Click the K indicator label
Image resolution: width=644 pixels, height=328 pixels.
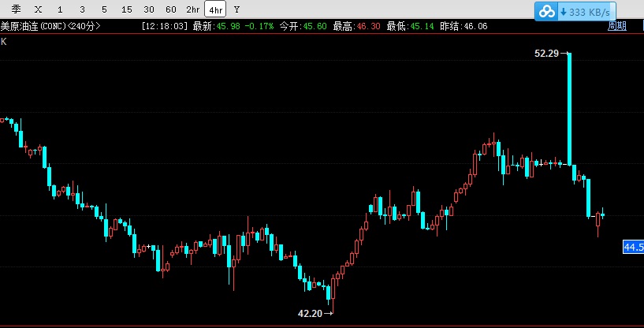(4, 41)
